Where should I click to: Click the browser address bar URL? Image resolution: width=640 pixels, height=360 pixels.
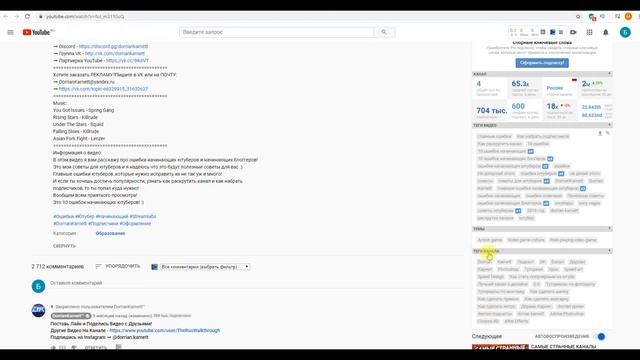(x=85, y=17)
